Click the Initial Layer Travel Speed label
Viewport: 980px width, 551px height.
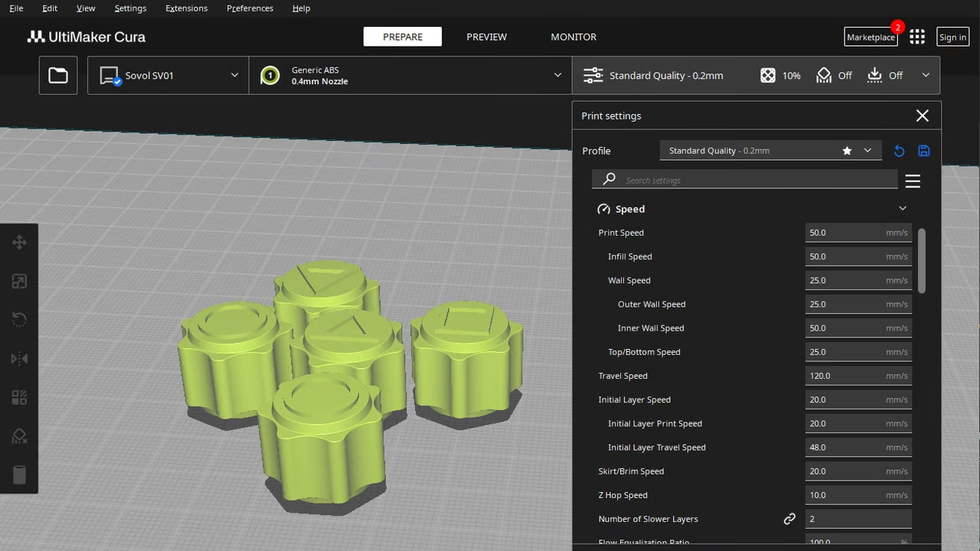tap(657, 447)
